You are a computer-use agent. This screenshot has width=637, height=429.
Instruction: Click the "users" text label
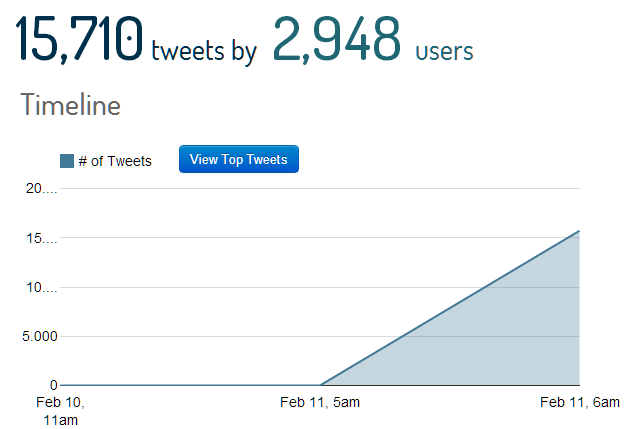click(x=444, y=52)
